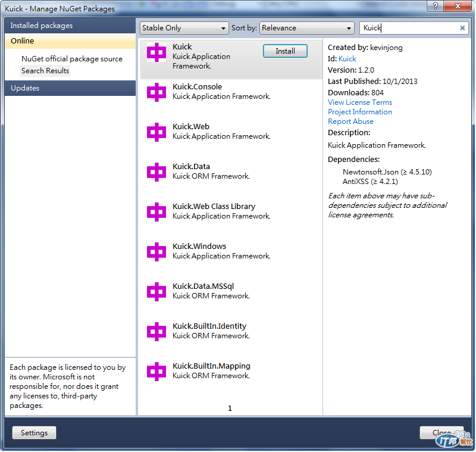Select page 1 of the results
The width and height of the screenshot is (476, 452).
click(x=230, y=409)
